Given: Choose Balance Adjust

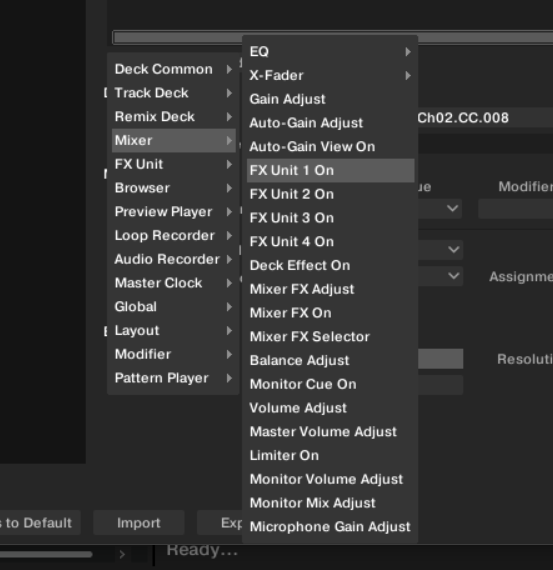Looking at the screenshot, I should tap(330, 360).
